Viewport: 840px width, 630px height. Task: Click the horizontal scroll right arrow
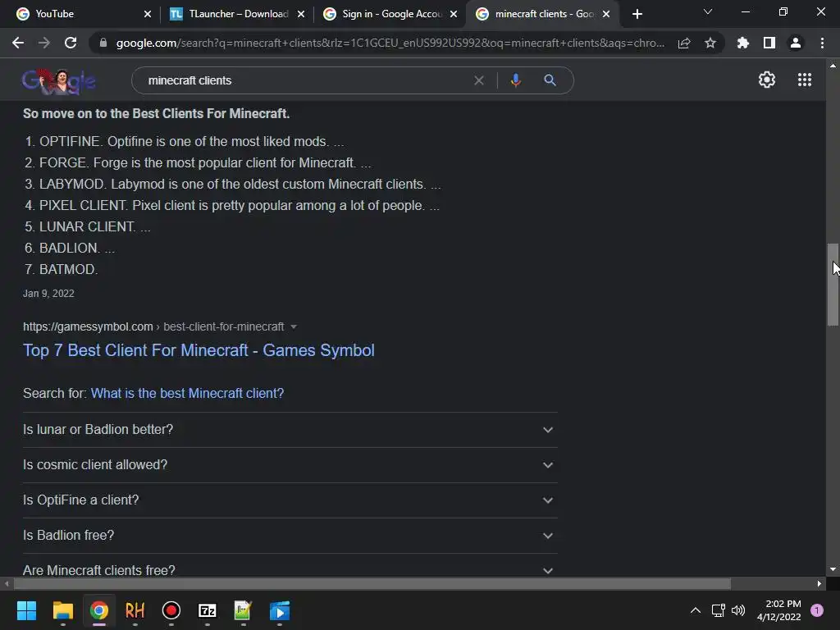(819, 583)
